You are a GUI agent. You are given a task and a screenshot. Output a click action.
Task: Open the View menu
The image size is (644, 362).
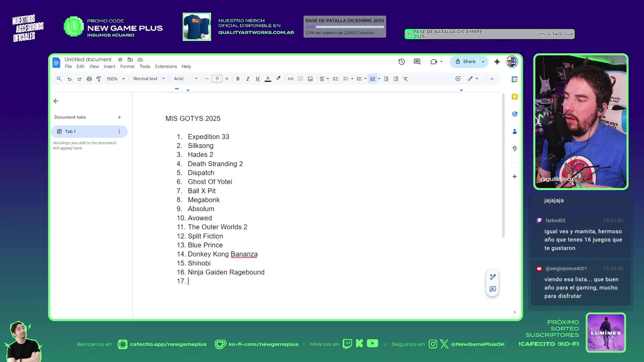click(x=94, y=66)
